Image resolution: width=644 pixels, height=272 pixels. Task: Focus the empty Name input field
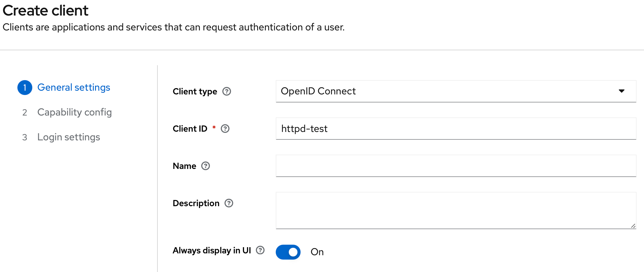pos(456,166)
